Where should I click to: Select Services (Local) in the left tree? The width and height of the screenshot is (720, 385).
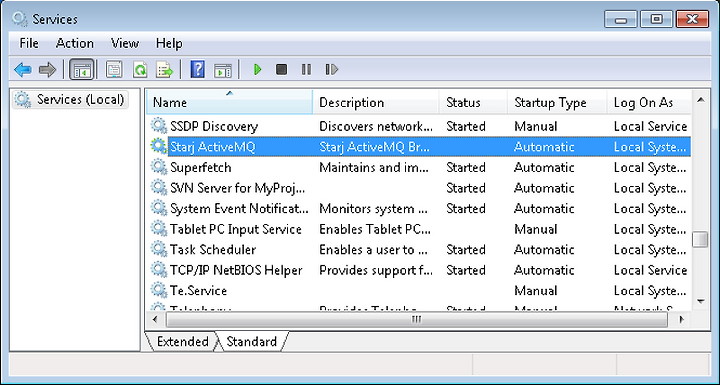[x=71, y=99]
